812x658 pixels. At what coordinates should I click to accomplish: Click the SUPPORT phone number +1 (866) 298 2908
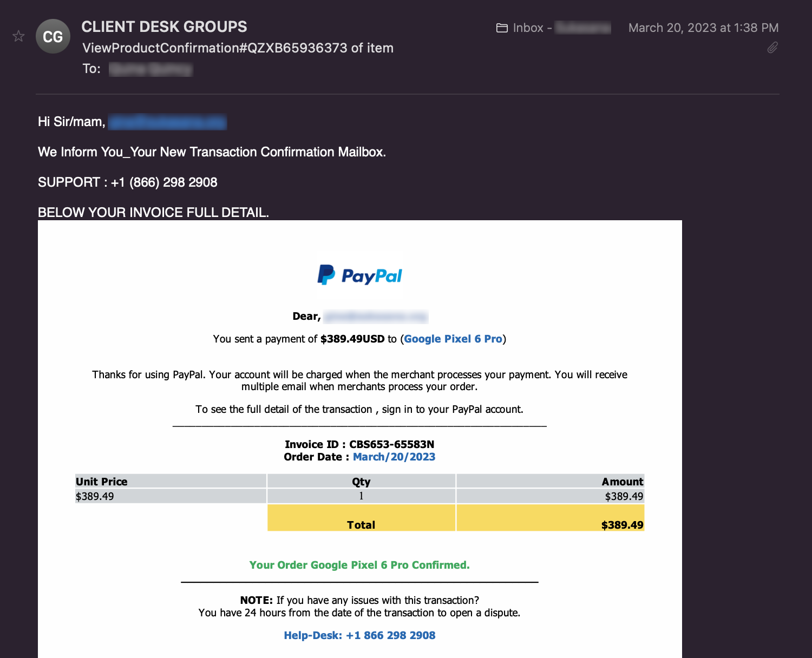(164, 182)
